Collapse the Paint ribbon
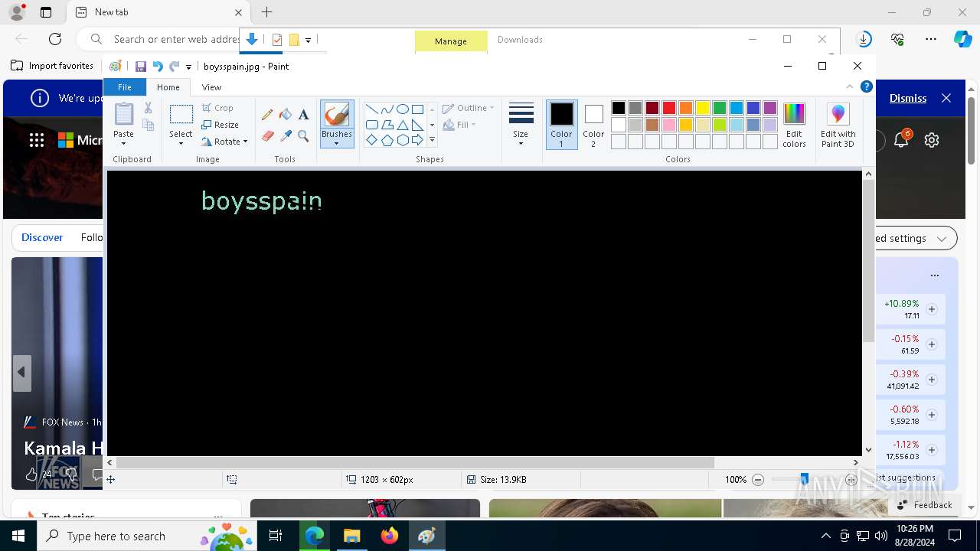 click(850, 86)
